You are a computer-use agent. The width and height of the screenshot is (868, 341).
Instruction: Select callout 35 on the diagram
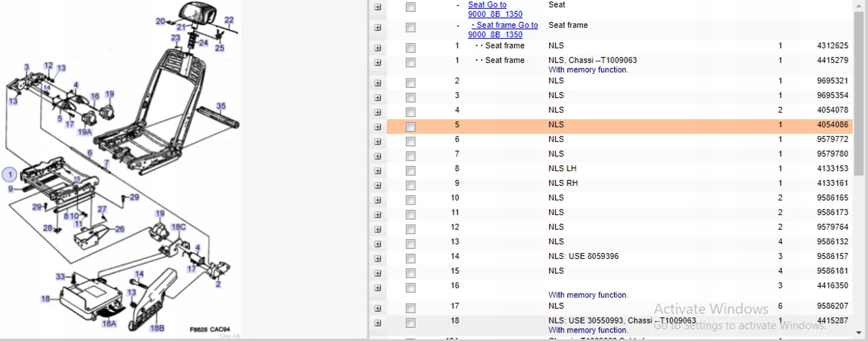[x=221, y=106]
